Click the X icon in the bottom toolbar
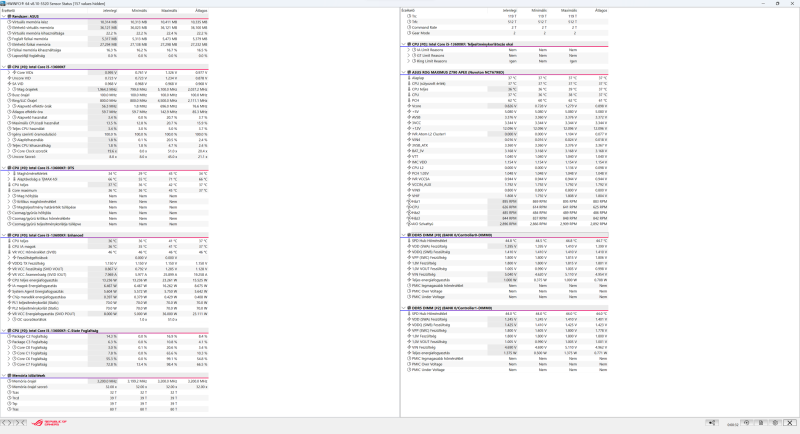This screenshot has width=800, height=434. coord(790,423)
